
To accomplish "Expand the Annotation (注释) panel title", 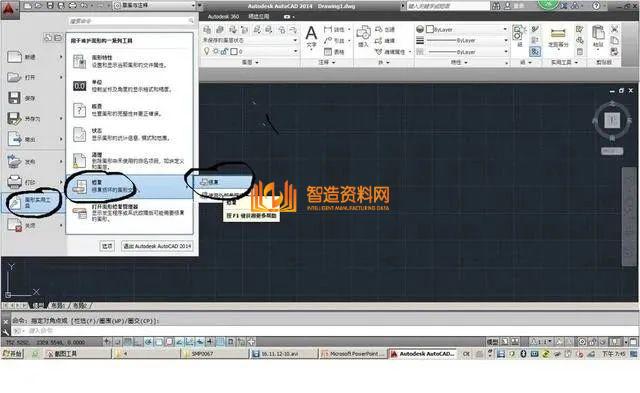I will coord(327,62).
